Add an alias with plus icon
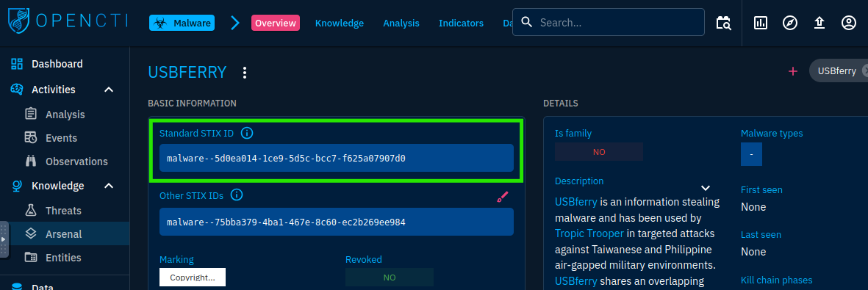 tap(793, 70)
